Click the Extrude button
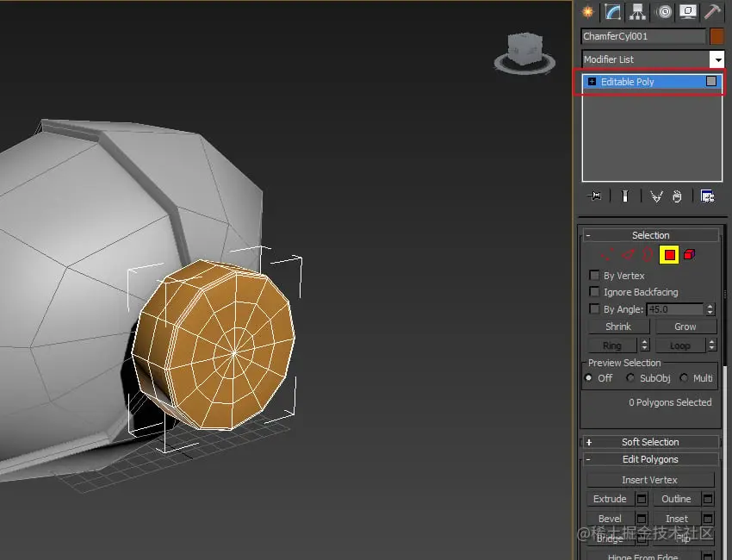Image resolution: width=732 pixels, height=560 pixels. coord(610,499)
